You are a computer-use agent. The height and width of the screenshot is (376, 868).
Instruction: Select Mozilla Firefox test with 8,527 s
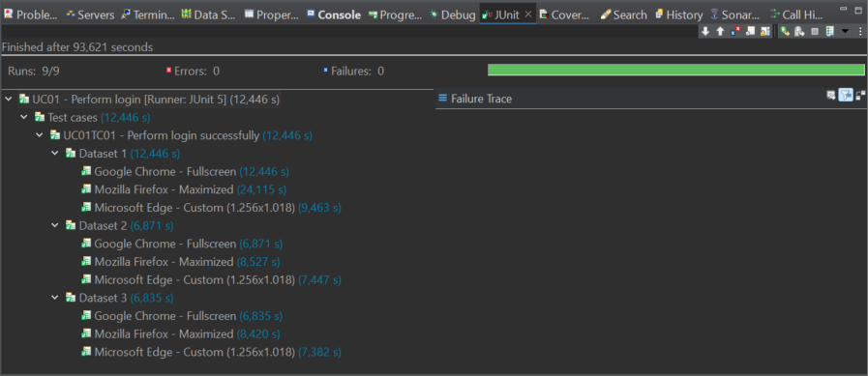click(180, 262)
